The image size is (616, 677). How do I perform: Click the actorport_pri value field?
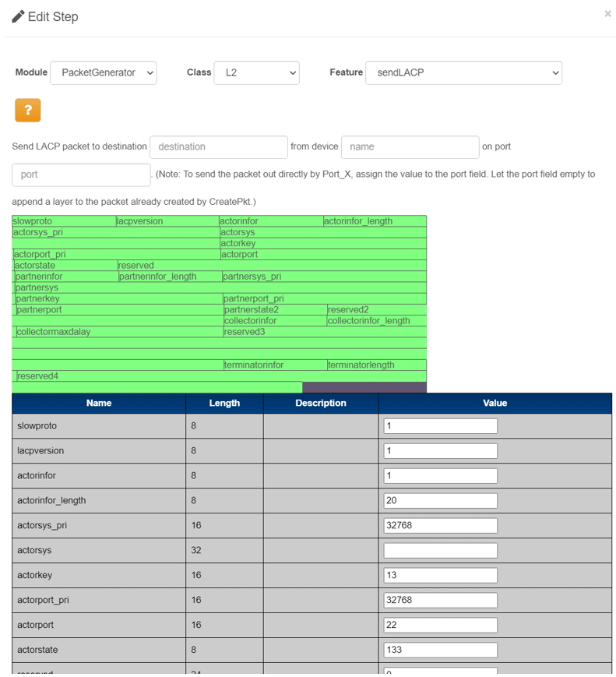click(x=440, y=600)
